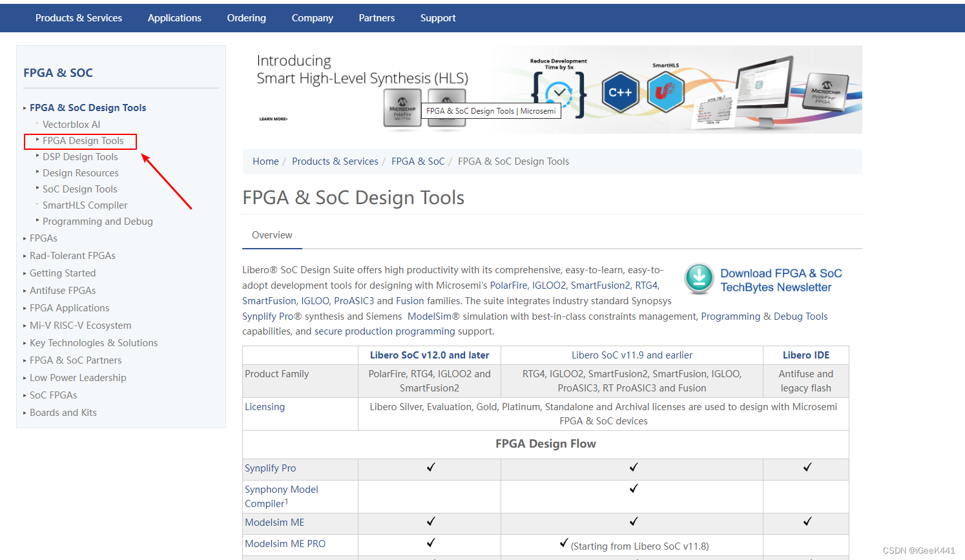Expand the Rad-Tolerant FPGAs arrow
Screen dimensions: 965x560
click(x=25, y=256)
